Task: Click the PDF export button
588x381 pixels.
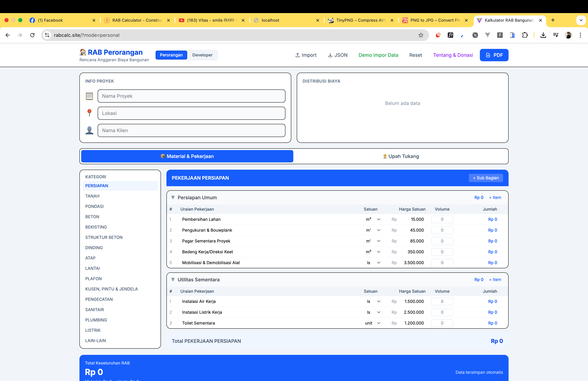Action: click(x=494, y=55)
